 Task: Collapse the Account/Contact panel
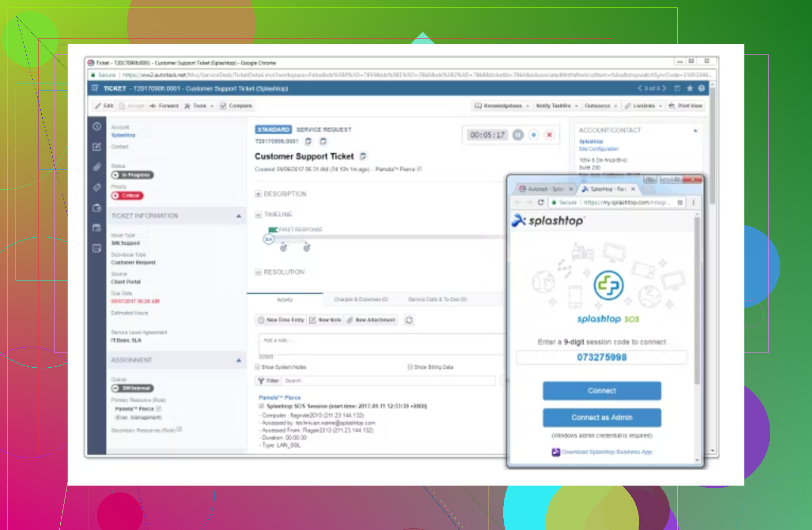[x=695, y=130]
